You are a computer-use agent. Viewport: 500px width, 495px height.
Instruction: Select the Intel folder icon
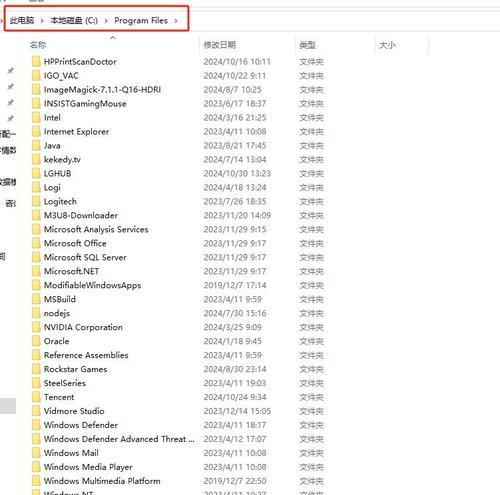36,117
